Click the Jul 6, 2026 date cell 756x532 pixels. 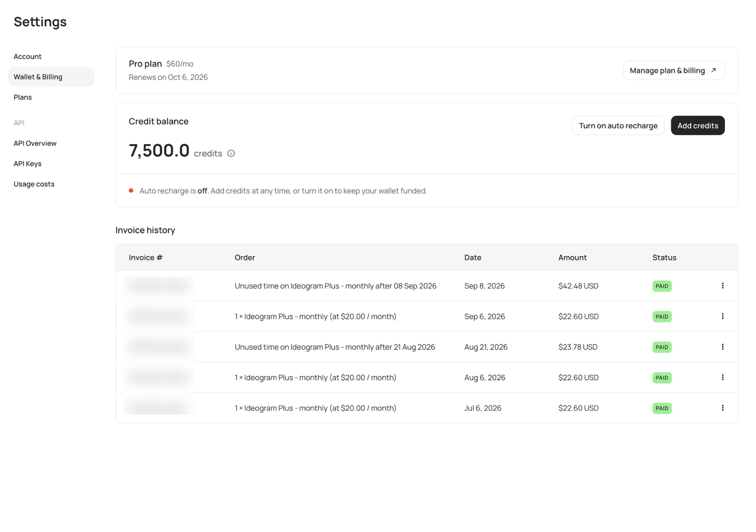point(482,408)
